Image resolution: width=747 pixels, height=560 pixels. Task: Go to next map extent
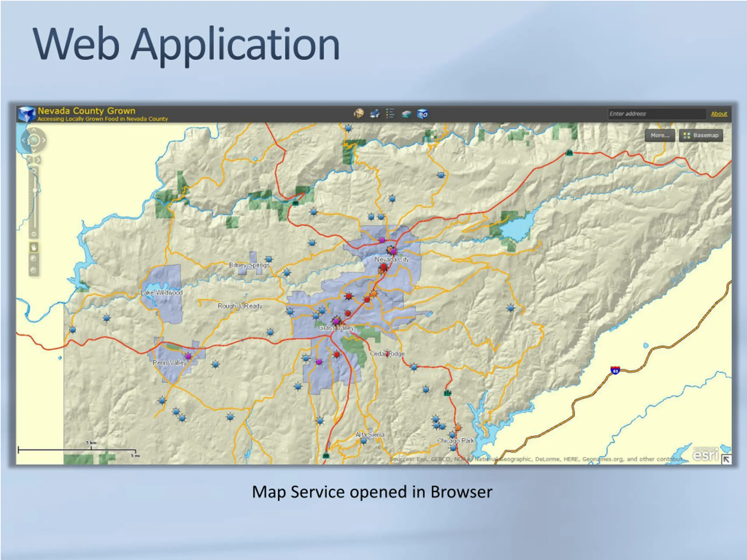click(38, 160)
